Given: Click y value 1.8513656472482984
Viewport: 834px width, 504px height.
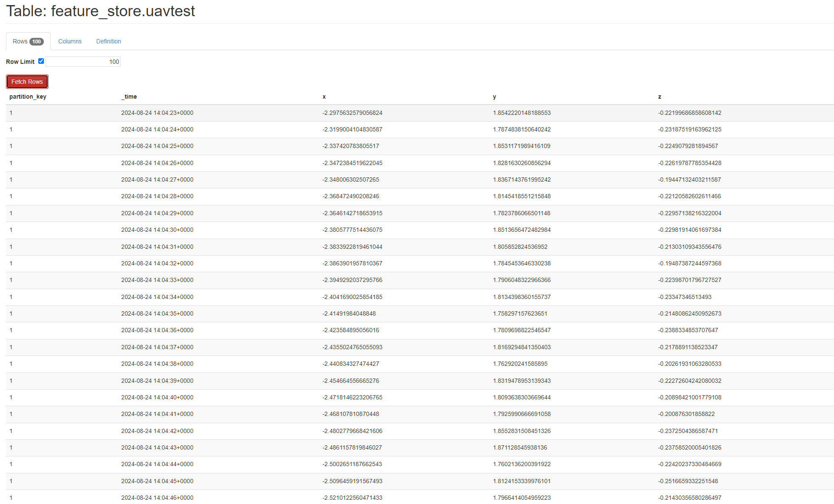Looking at the screenshot, I should tap(522, 230).
